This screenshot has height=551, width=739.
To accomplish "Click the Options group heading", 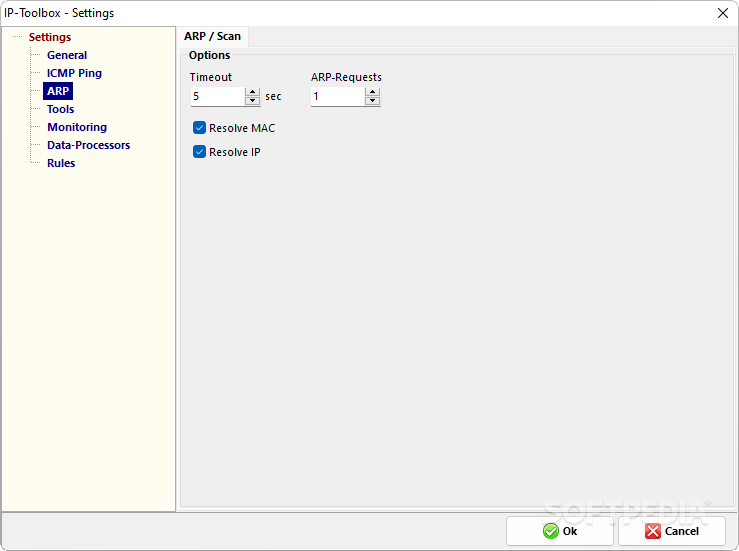I will pyautogui.click(x=209, y=55).
